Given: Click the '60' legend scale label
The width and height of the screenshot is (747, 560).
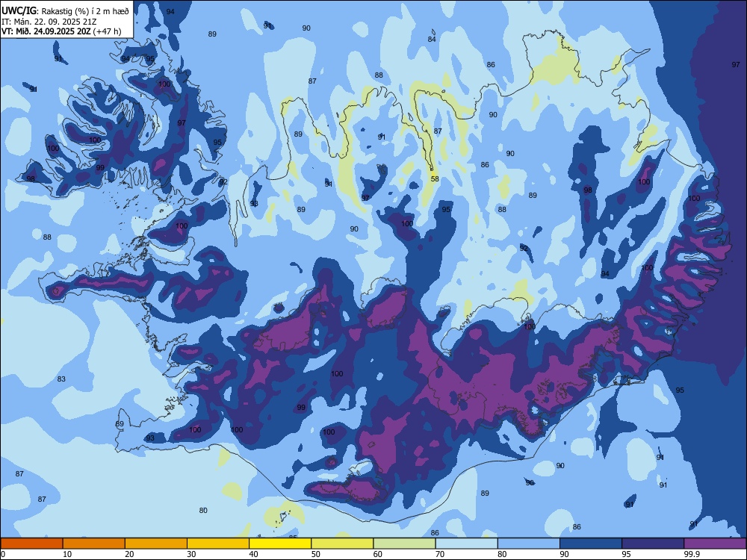Looking at the screenshot, I should 378,554.
